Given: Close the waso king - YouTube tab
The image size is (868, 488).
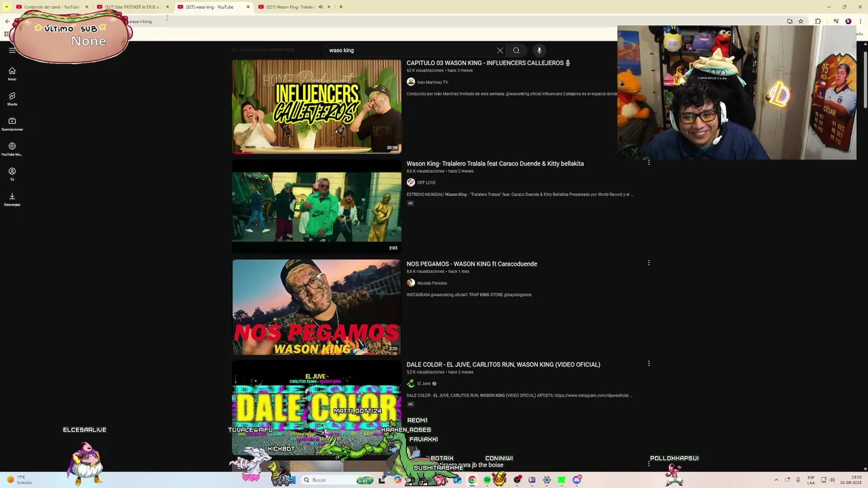Looking at the screenshot, I should click(248, 7).
